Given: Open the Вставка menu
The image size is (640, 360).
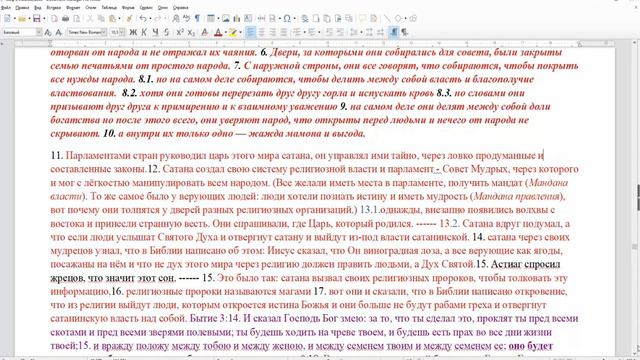Looking at the screenshot, I should pyautogui.click(x=53, y=7).
